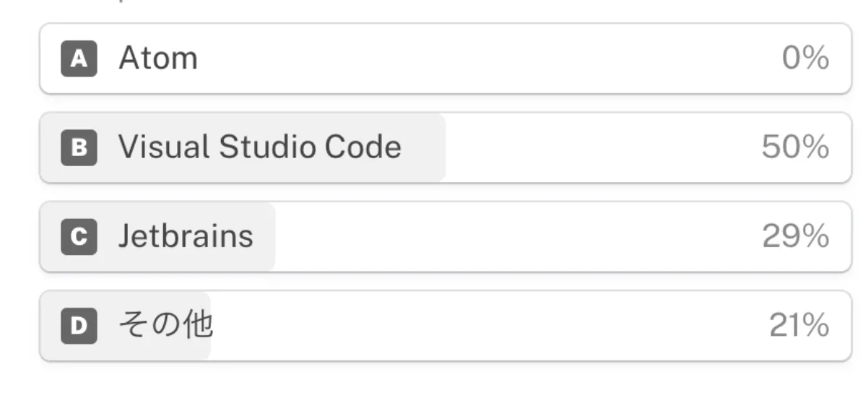Click unfilled white area of Visual Studio Code row
Screen dimensions: 868x403
pos(604,148)
